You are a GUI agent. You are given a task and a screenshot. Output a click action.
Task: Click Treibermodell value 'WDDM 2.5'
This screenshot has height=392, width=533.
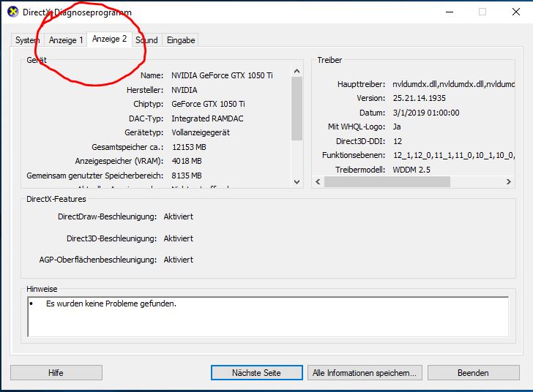click(411, 170)
